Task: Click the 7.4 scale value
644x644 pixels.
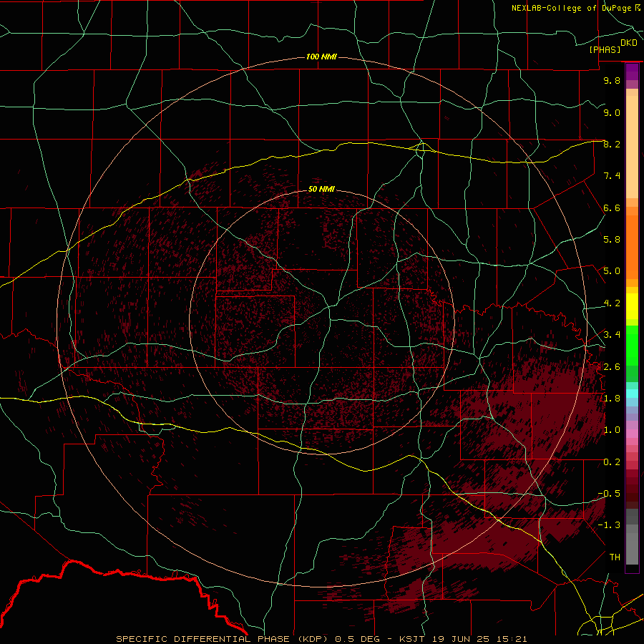Action: click(612, 176)
